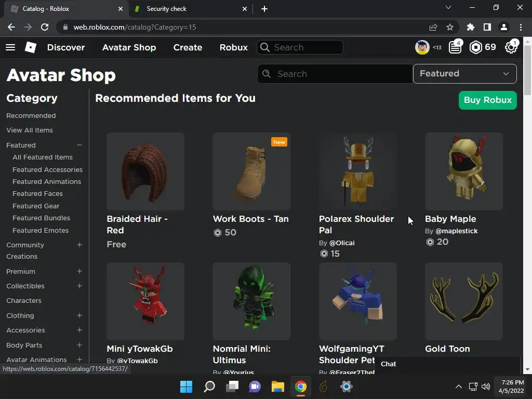Click the top navbar search field

(x=300, y=47)
